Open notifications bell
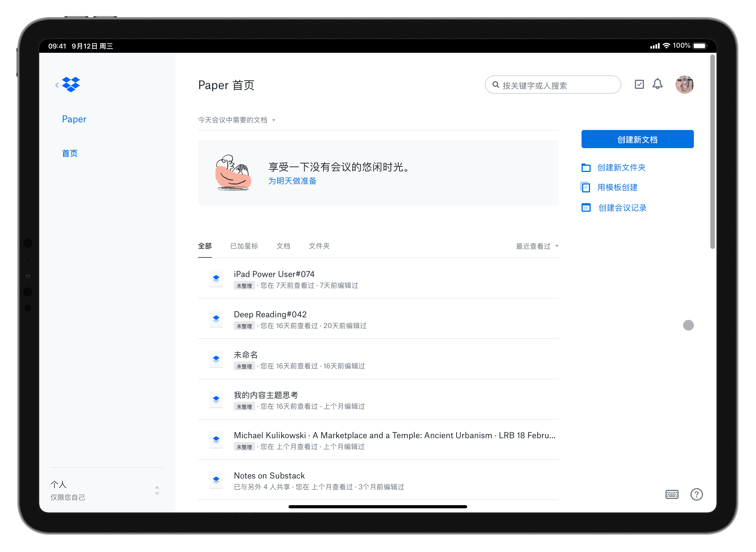The width and height of the screenshot is (756, 552). [658, 84]
